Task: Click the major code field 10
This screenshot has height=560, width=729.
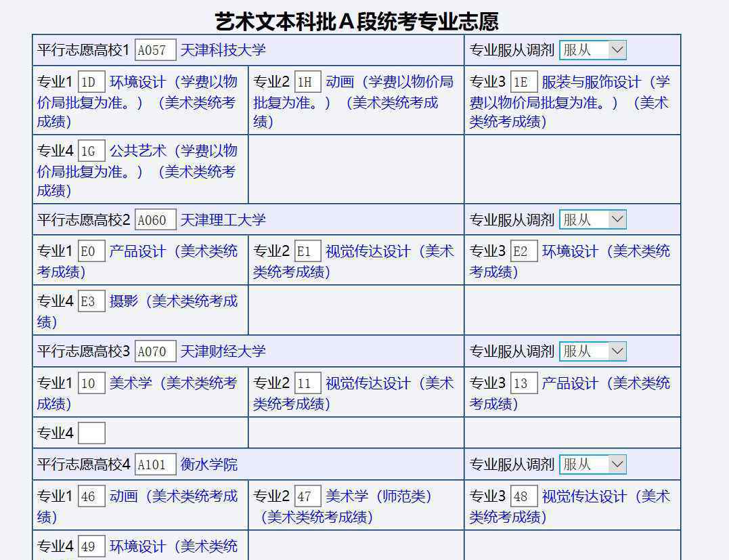Action: click(x=91, y=383)
